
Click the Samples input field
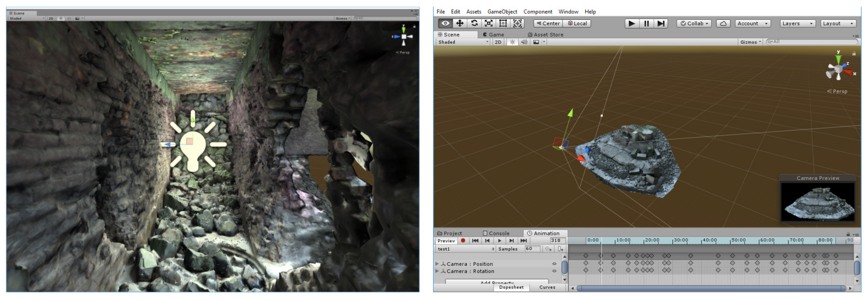coord(533,249)
